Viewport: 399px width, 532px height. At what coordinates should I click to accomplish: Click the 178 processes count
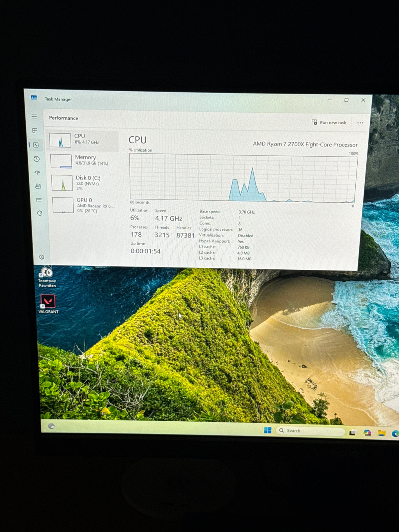(136, 235)
